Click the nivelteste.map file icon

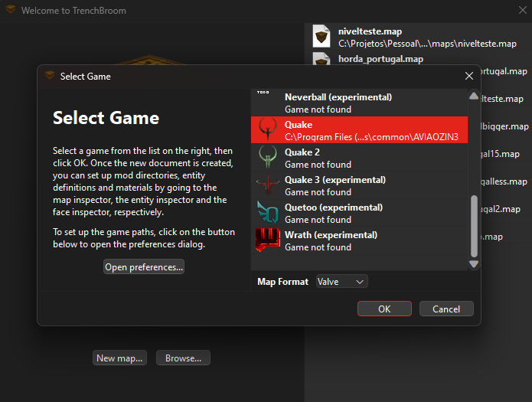(321, 38)
